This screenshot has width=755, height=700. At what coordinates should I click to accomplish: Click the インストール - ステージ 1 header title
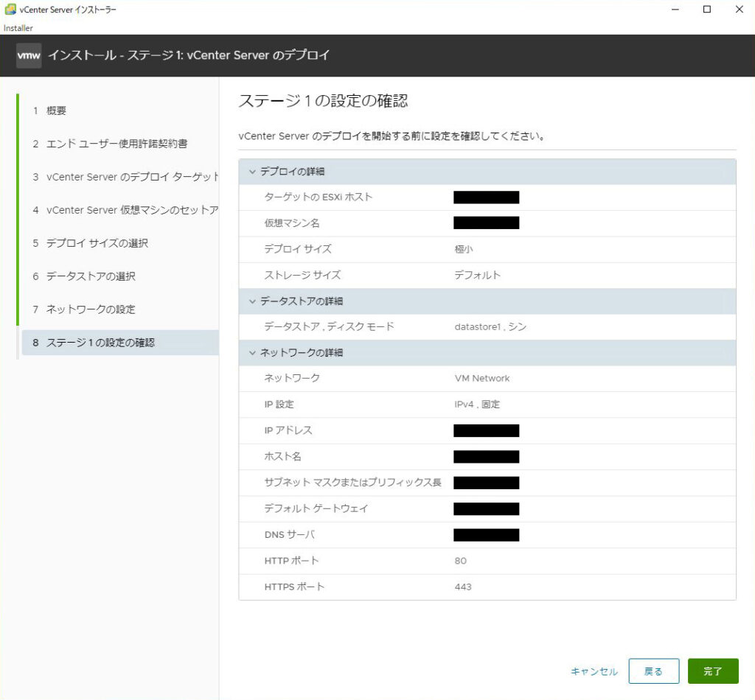tap(189, 55)
